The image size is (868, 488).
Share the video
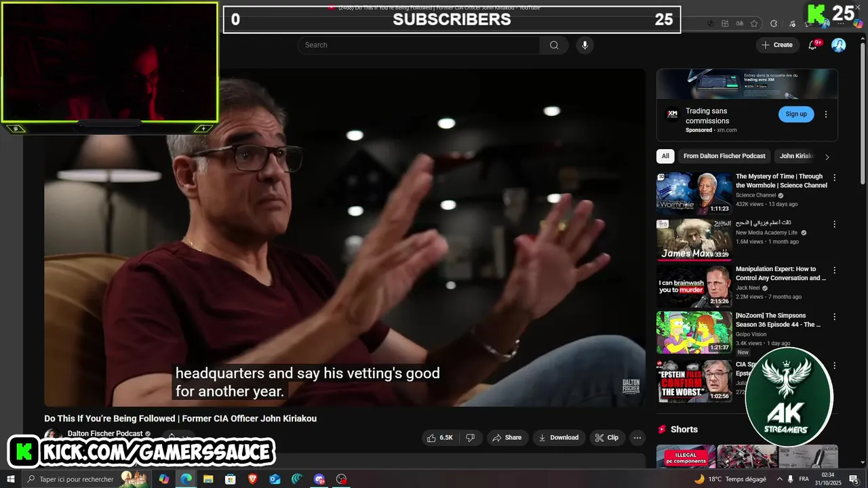[x=507, y=438]
